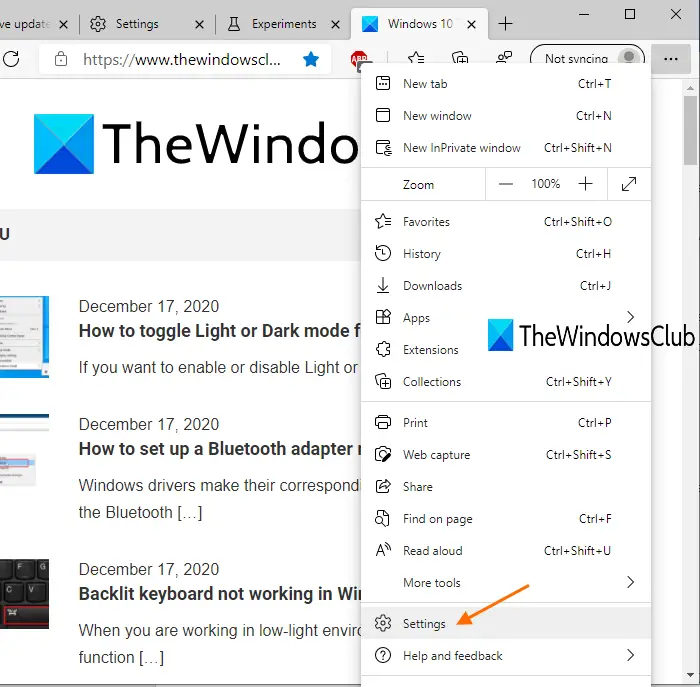Open a new tab with plus button
This screenshot has height=687, width=700.
(505, 24)
